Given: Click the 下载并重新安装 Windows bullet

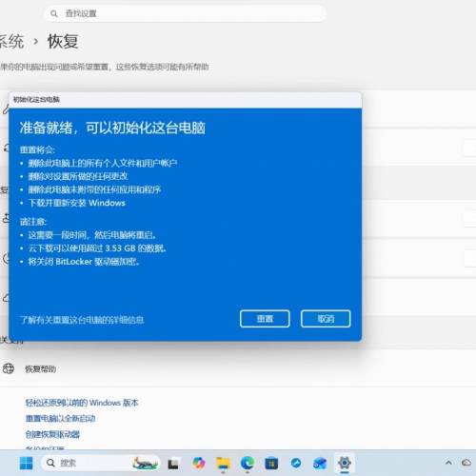Looking at the screenshot, I should click(x=77, y=203).
